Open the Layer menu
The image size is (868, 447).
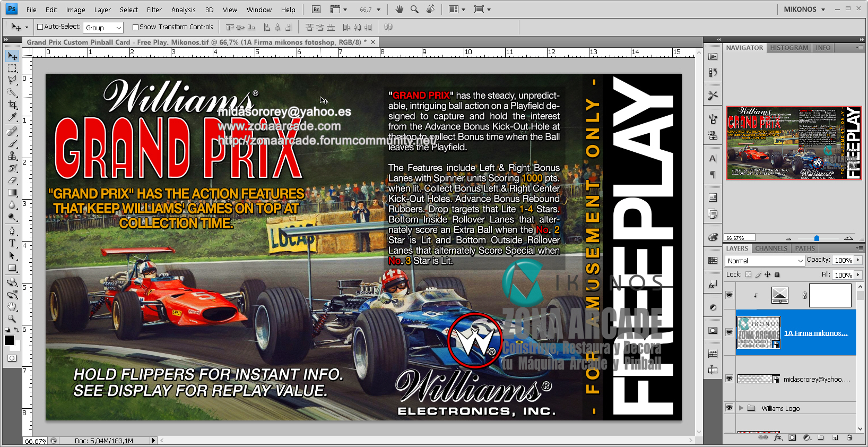point(102,10)
